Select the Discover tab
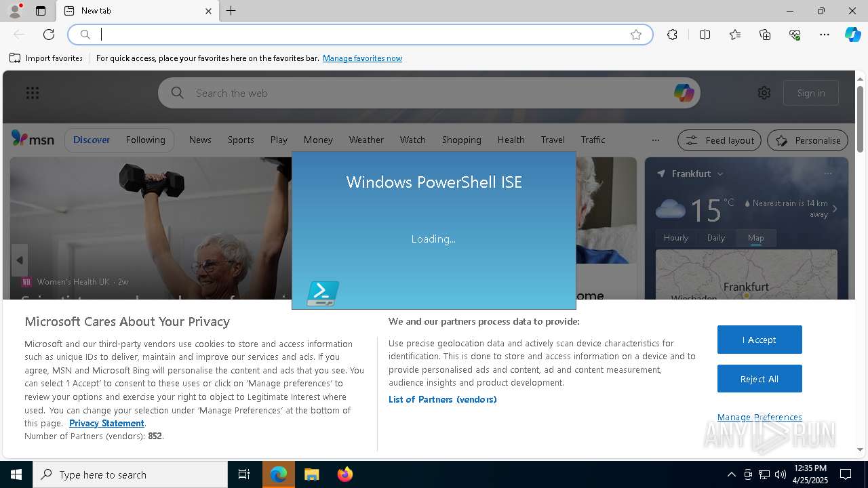Viewport: 868px width, 488px height. 92,140
